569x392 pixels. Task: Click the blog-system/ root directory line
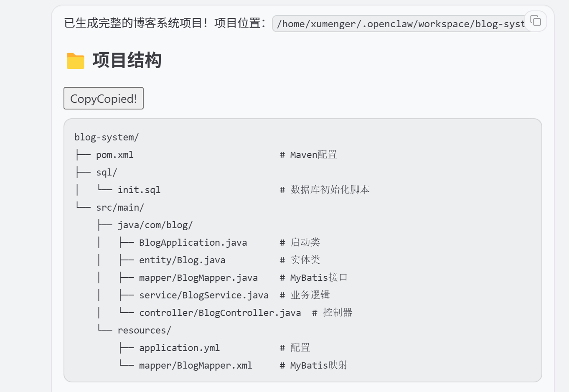click(x=107, y=137)
